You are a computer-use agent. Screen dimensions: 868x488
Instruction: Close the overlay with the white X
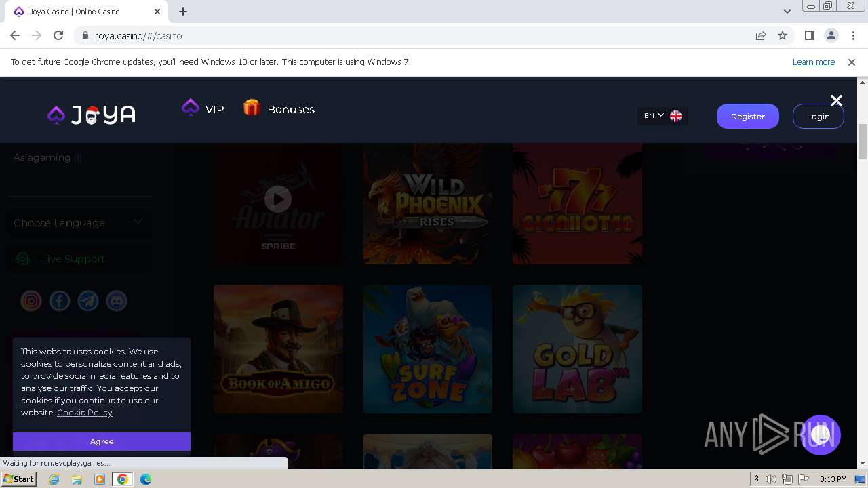tap(836, 100)
